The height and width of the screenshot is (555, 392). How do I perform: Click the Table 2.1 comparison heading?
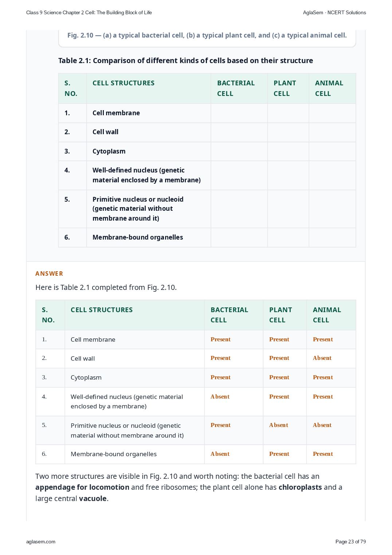(185, 61)
